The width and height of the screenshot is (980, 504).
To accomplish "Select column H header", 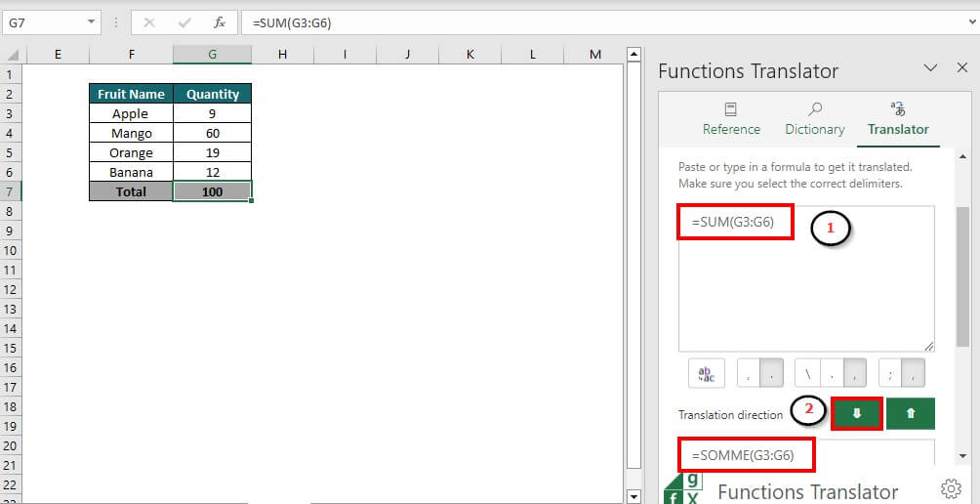I will 282,55.
